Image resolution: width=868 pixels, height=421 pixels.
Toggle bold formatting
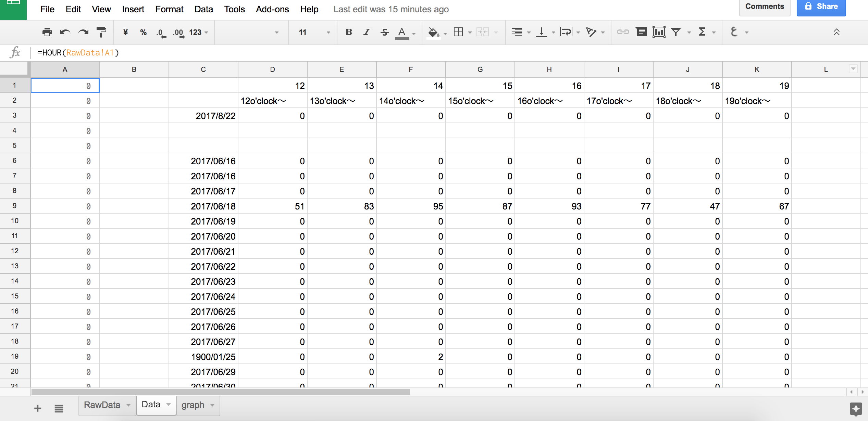[349, 32]
